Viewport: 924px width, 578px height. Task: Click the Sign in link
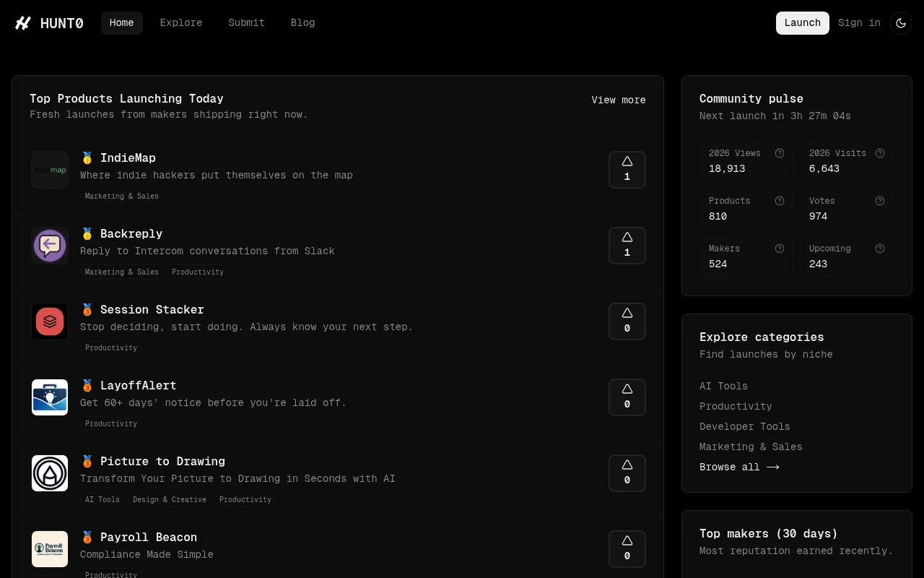pos(859,22)
